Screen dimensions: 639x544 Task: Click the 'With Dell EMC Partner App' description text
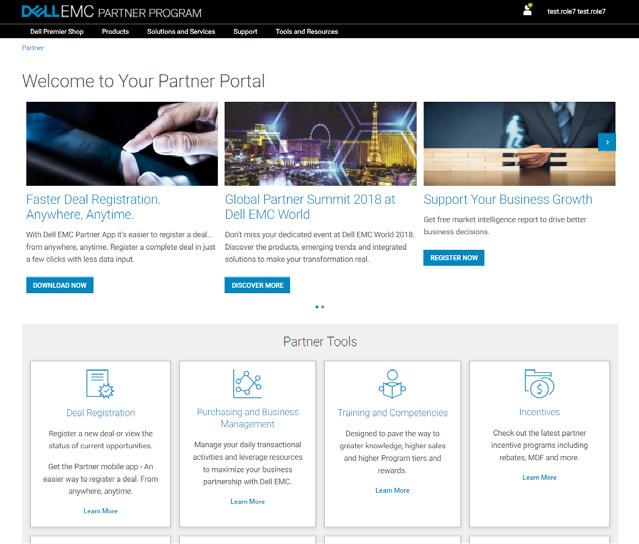[x=121, y=247]
